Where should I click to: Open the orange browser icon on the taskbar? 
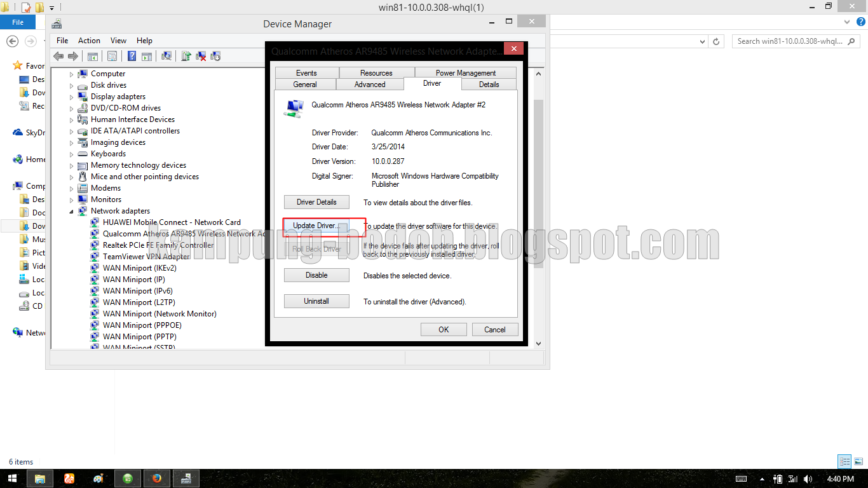point(70,478)
